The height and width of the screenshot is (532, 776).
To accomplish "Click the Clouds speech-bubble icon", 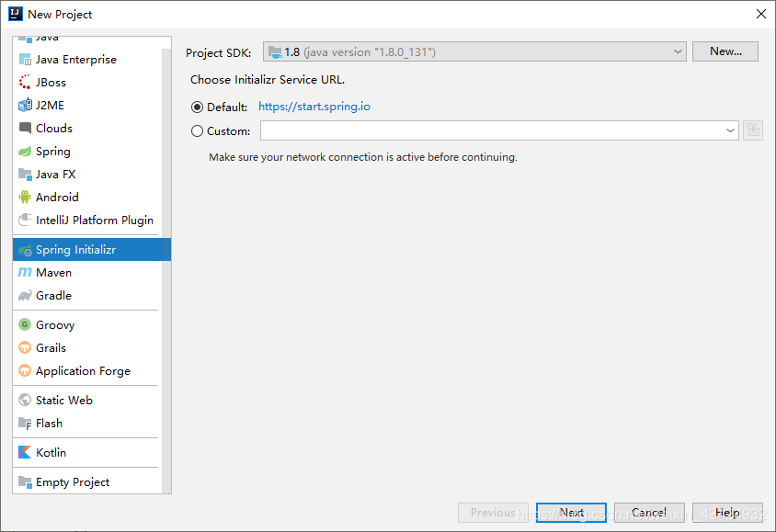I will click(25, 128).
